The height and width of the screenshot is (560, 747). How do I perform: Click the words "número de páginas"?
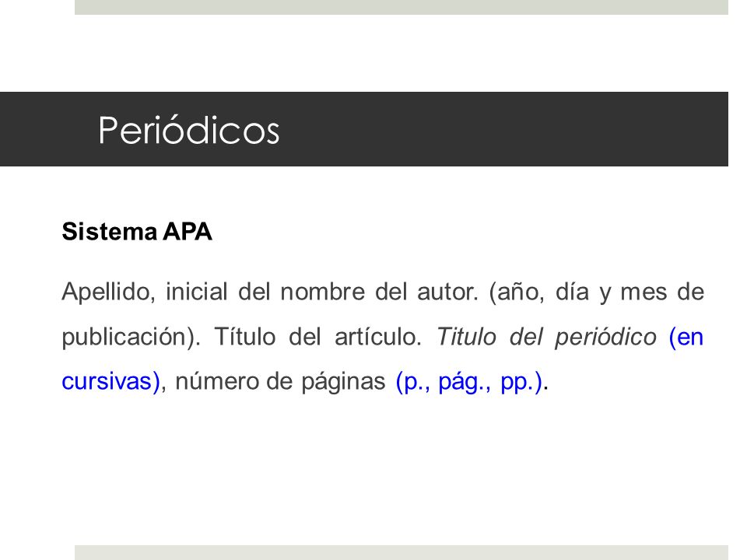point(280,382)
